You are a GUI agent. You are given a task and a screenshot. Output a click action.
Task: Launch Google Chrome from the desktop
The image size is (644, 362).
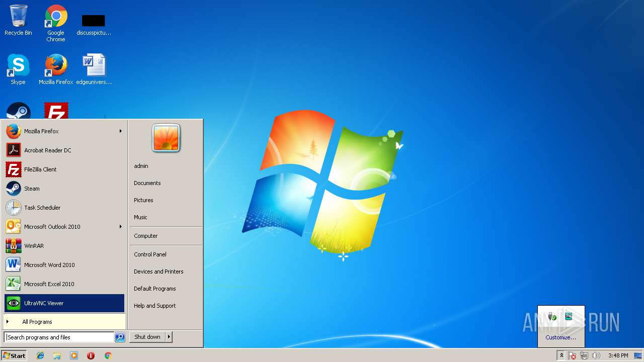[56, 23]
